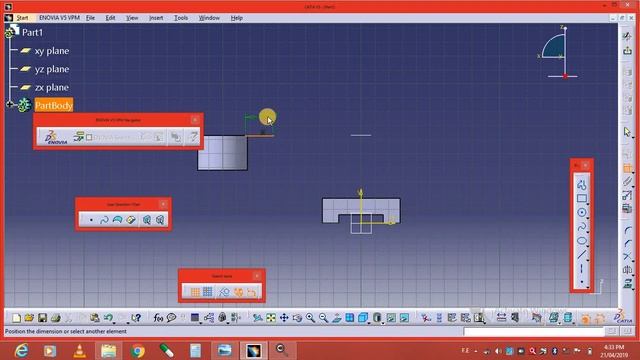The height and width of the screenshot is (360, 640).
Task: Open the Start menu in the CATIA menu bar
Action: click(22, 18)
